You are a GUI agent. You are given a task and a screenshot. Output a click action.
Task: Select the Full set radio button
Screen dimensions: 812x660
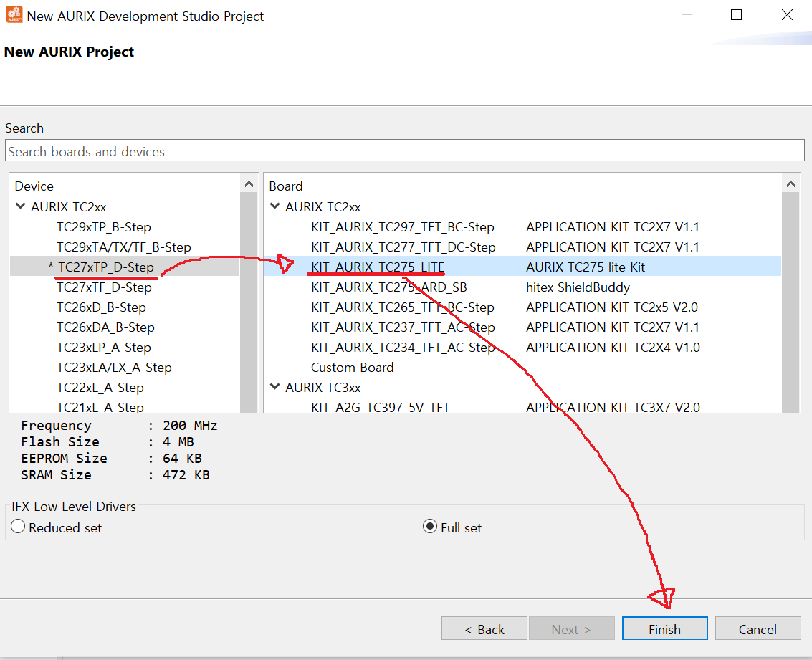(430, 527)
